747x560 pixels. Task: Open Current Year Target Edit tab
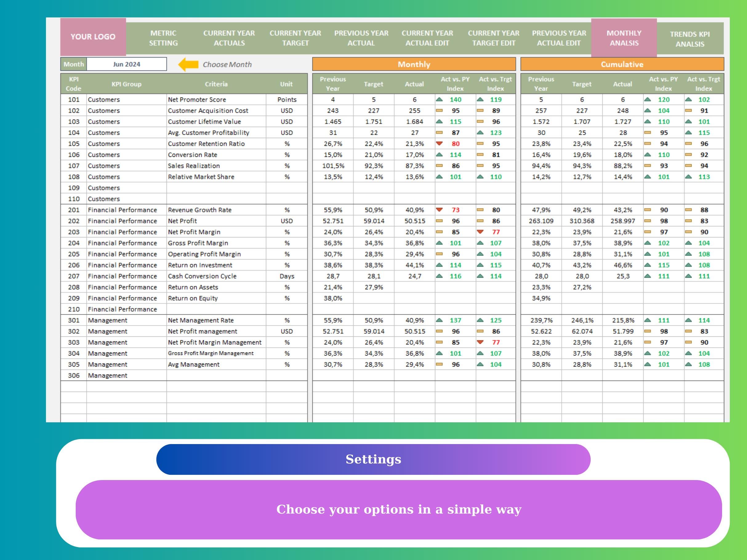point(493,38)
